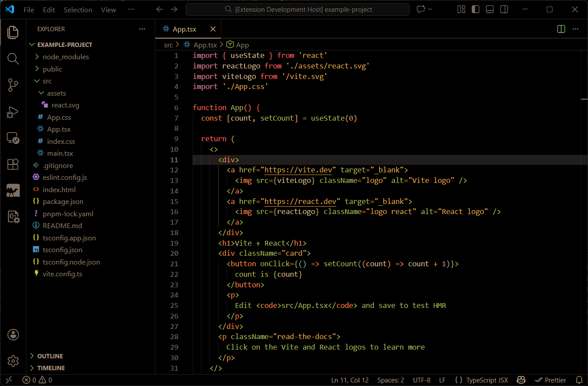Click the Split Editor Right icon
588x386 pixels.
pyautogui.click(x=561, y=29)
